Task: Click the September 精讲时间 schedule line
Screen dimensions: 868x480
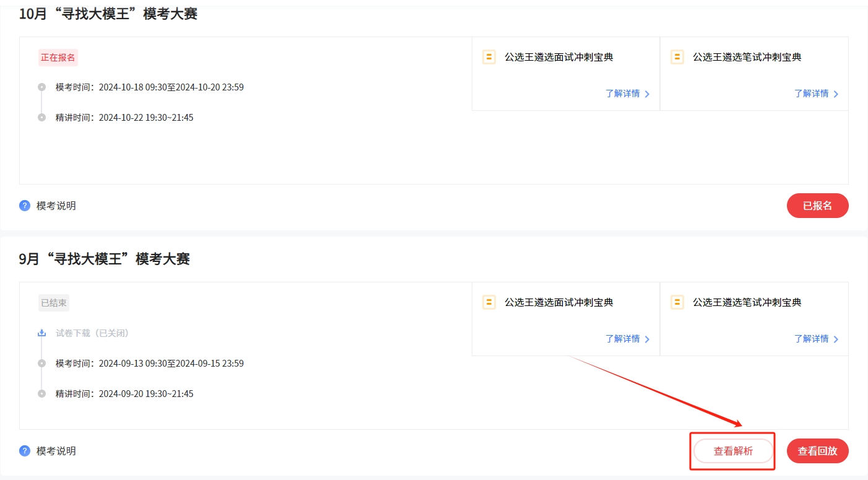Action: coord(124,394)
